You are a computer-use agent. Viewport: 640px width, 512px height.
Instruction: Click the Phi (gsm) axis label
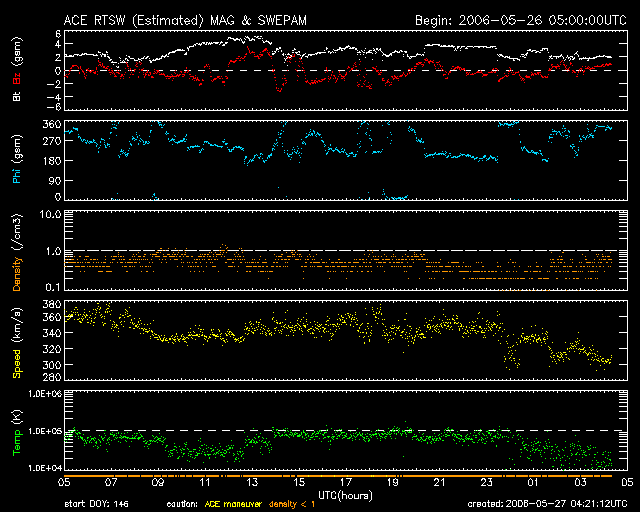pos(17,160)
